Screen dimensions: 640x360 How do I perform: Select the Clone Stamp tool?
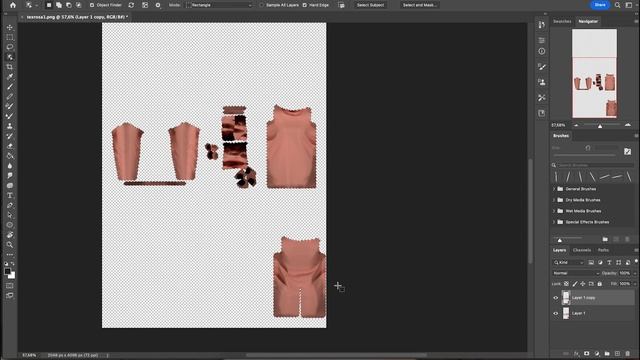pos(10,126)
